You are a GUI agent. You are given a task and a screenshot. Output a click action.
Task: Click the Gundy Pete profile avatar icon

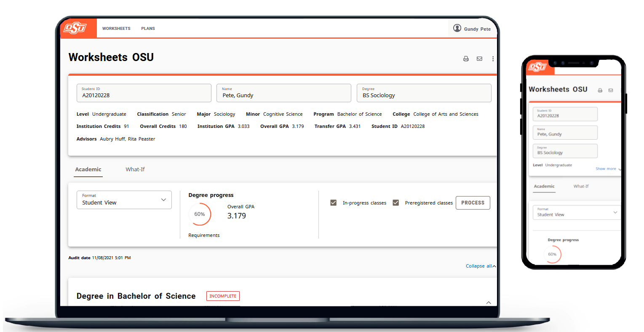pyautogui.click(x=457, y=29)
